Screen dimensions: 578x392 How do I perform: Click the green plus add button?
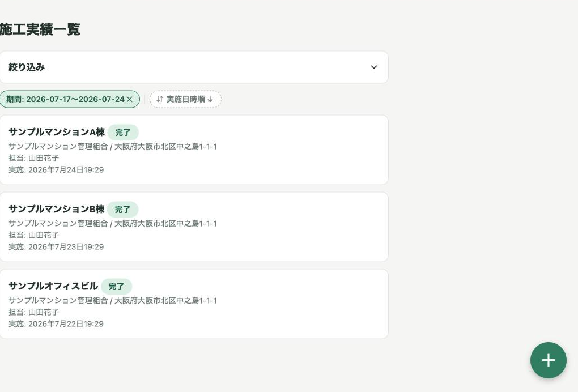(x=548, y=360)
